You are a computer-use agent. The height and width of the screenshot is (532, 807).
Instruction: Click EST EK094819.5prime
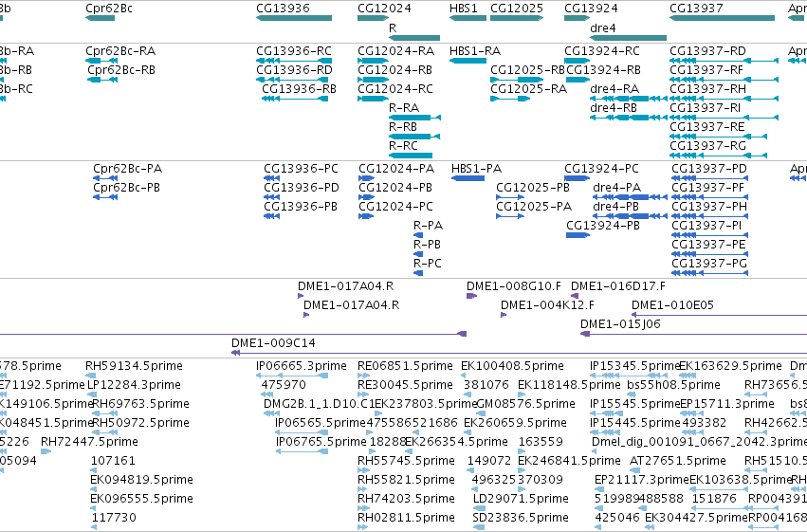click(x=94, y=490)
